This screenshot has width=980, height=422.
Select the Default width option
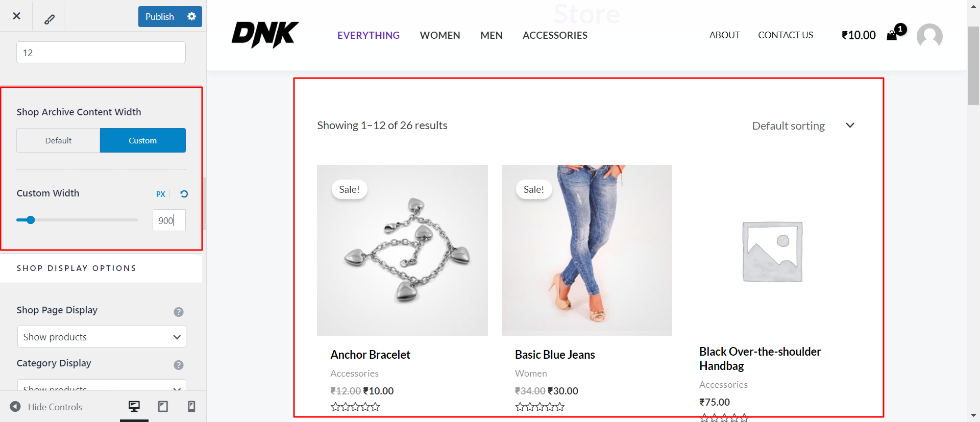(x=58, y=140)
